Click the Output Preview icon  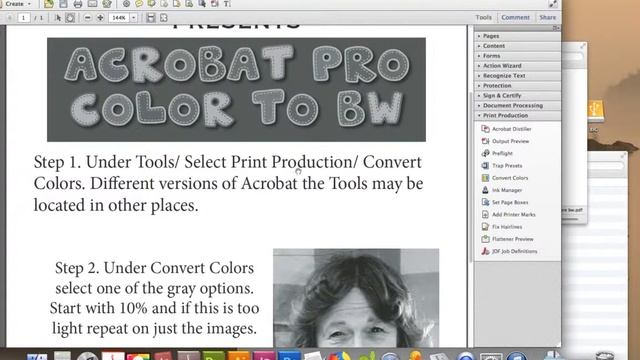485,141
